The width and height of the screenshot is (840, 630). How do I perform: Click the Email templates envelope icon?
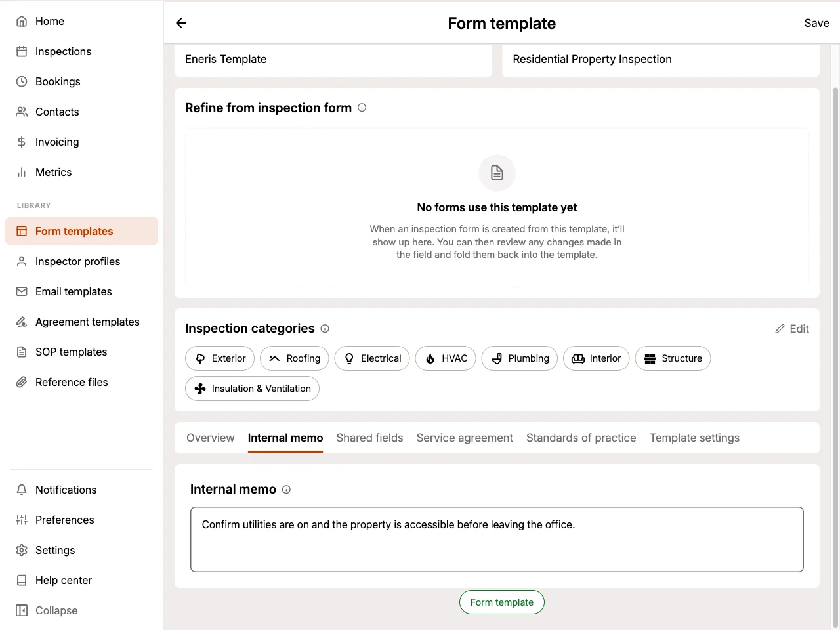[22, 291]
